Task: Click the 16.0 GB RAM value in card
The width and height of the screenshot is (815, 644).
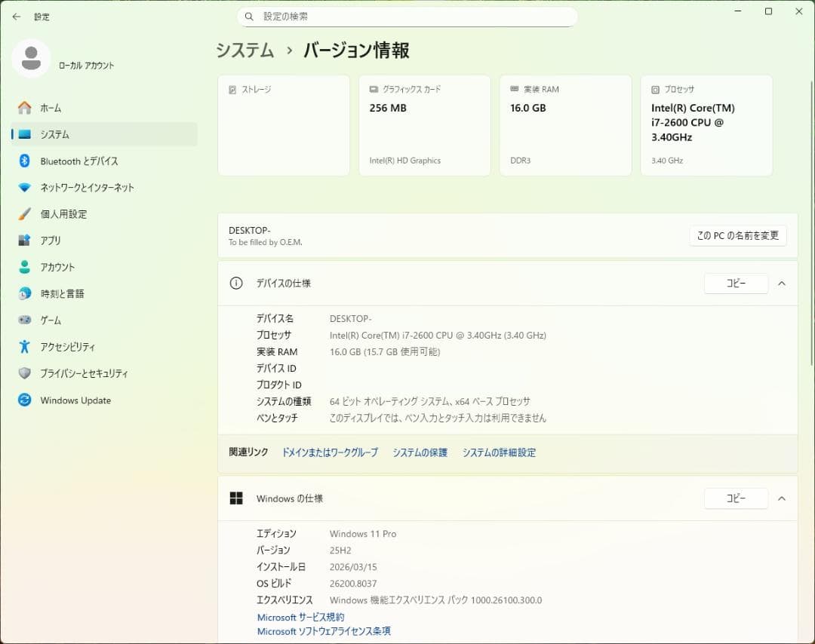Action: pos(528,108)
